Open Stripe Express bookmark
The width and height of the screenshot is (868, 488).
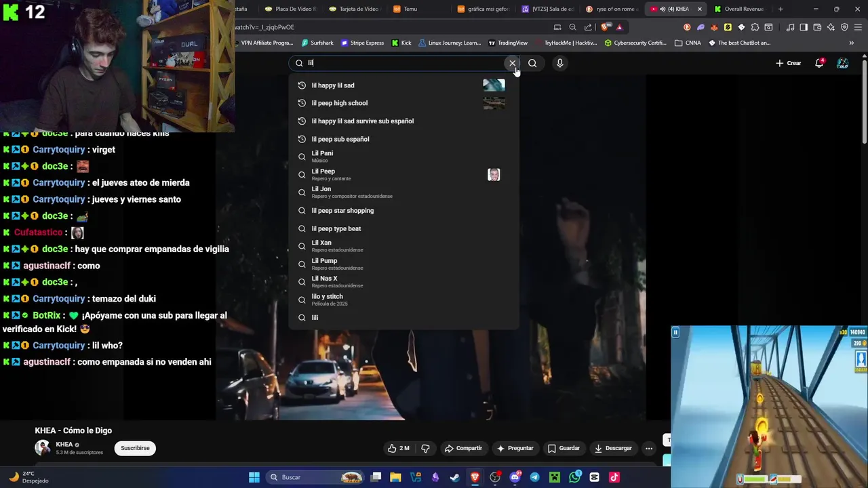(x=363, y=43)
